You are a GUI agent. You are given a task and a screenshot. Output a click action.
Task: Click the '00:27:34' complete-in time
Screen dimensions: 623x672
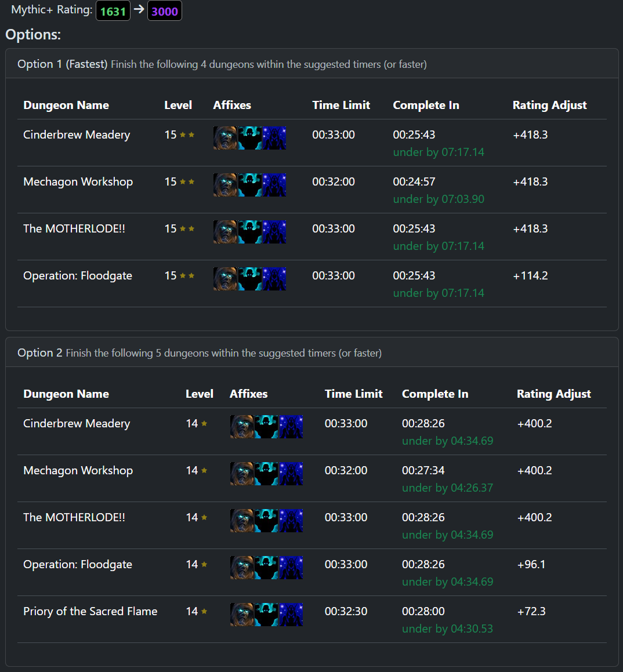pyautogui.click(x=423, y=471)
